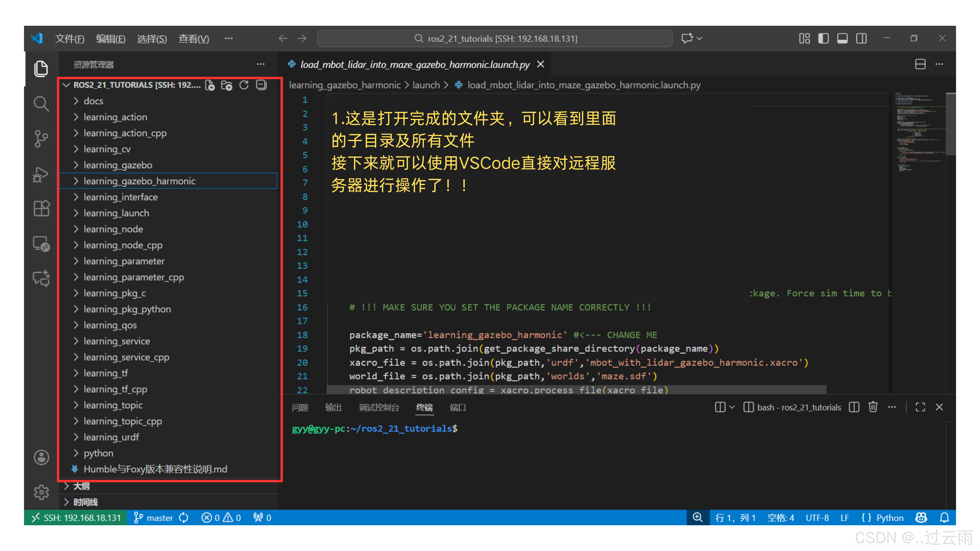Kill terminal with the trash icon

pyautogui.click(x=873, y=407)
